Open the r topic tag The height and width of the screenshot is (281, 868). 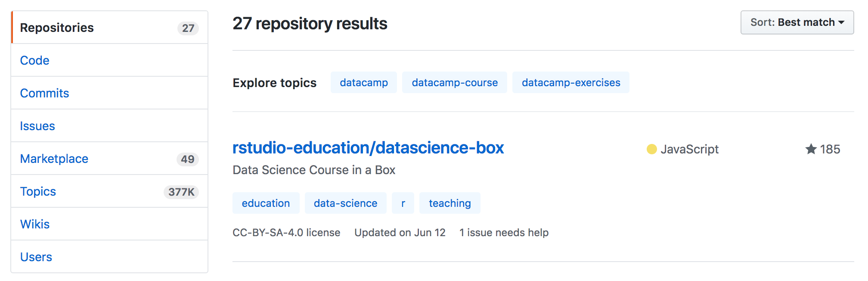pyautogui.click(x=403, y=203)
